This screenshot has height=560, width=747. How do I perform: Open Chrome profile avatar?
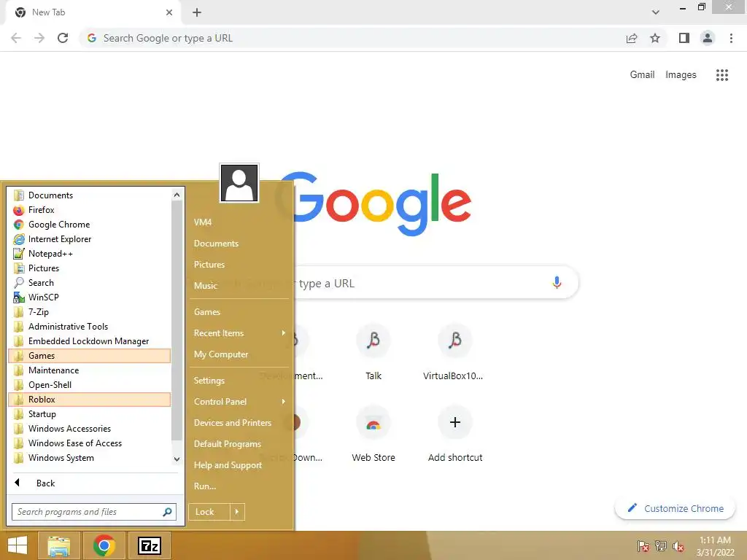pyautogui.click(x=708, y=38)
